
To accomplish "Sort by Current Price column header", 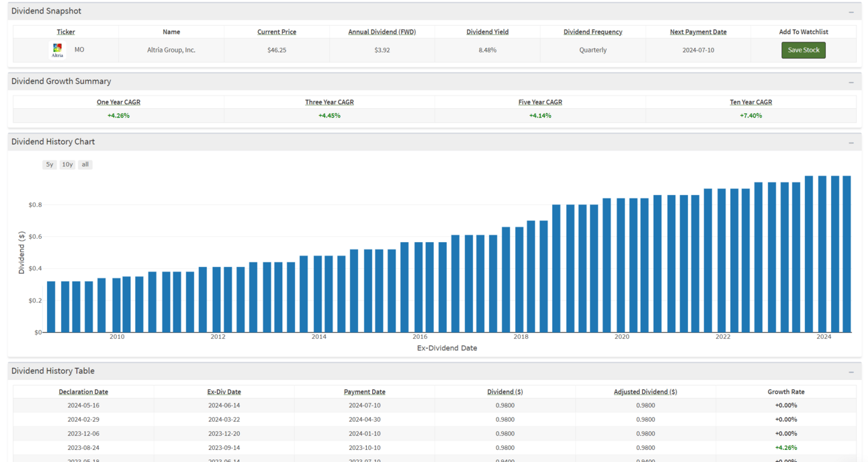I will pos(277,32).
